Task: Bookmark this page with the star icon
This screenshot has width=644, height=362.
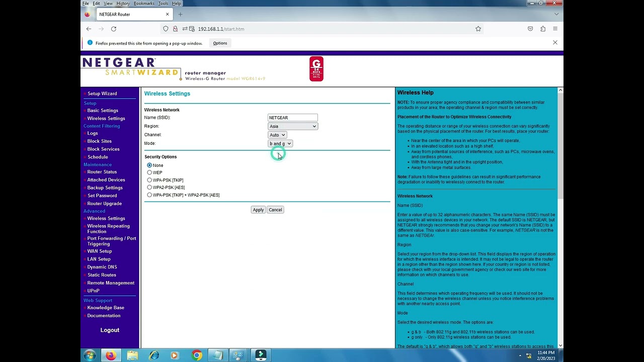Action: click(x=478, y=29)
